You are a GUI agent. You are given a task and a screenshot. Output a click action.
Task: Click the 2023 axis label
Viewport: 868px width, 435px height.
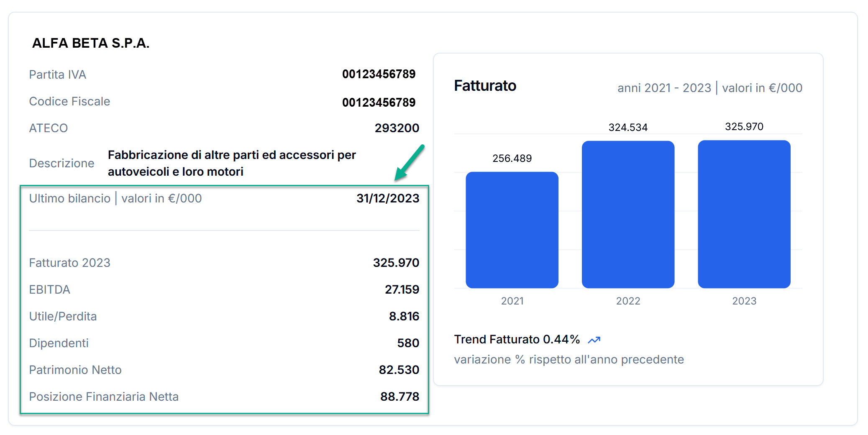(744, 301)
